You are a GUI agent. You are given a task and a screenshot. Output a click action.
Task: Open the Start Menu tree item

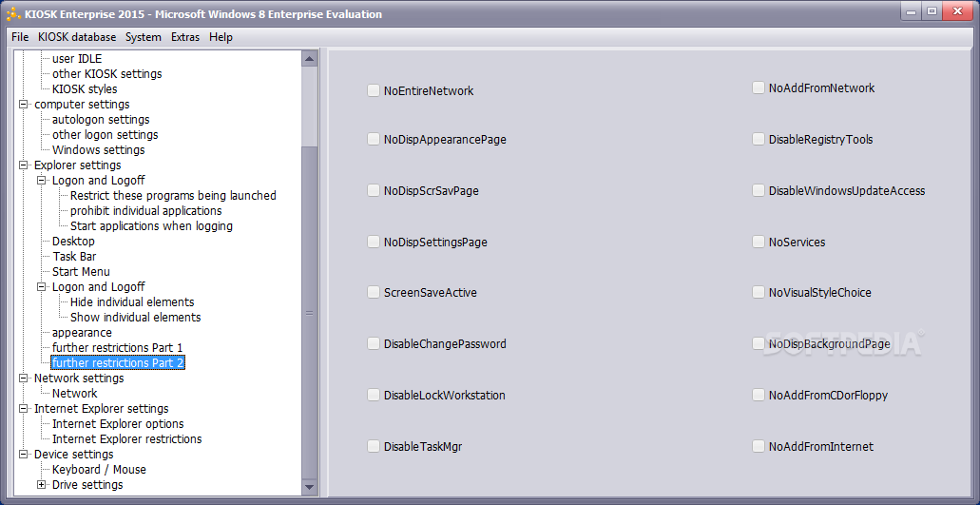point(81,272)
